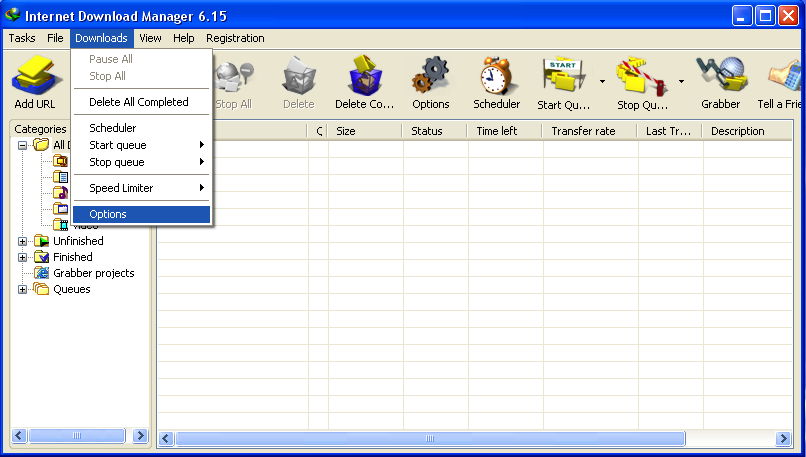The height and width of the screenshot is (457, 806).
Task: Click the download list scroll right arrow
Action: (783, 438)
